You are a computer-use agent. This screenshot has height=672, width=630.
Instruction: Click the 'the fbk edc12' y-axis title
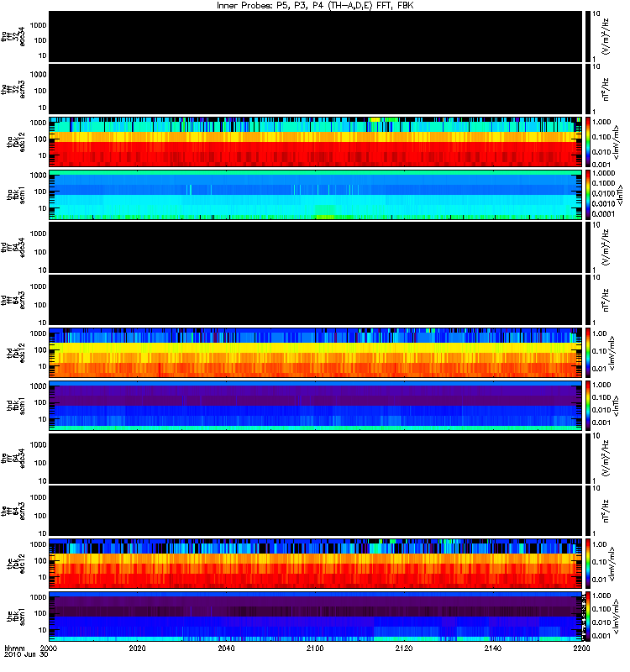click(x=16, y=564)
